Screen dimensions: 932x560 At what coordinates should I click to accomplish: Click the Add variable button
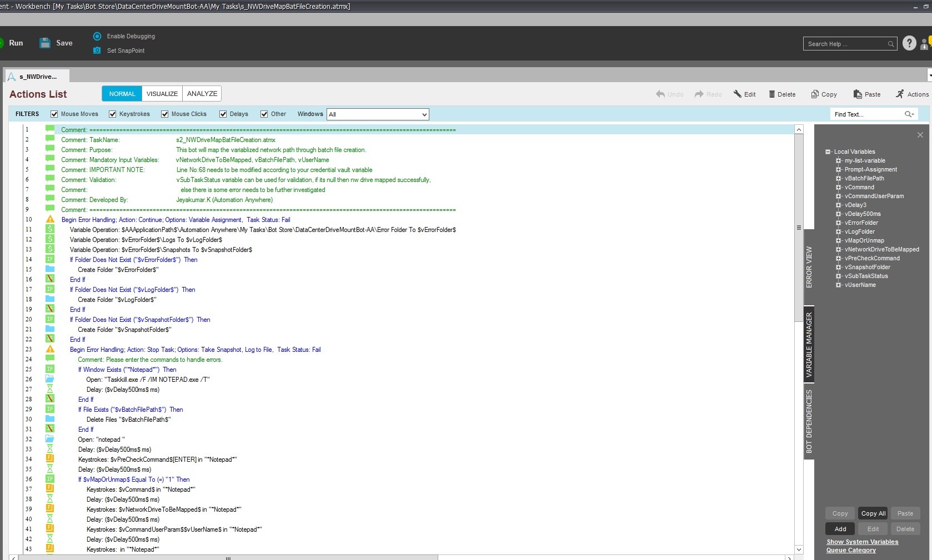coord(840,529)
